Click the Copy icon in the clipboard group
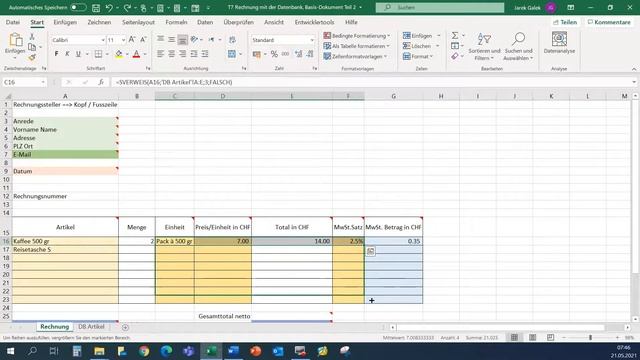 click(31, 47)
